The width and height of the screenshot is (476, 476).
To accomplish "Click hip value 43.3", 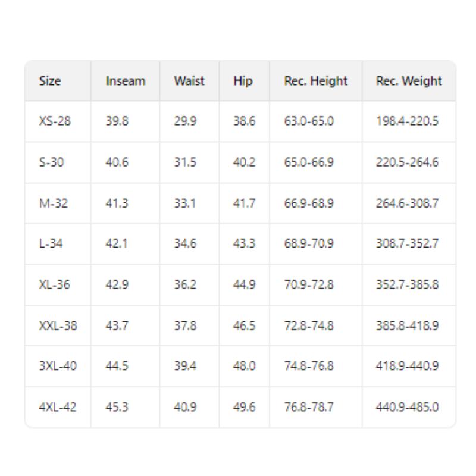I will (244, 244).
